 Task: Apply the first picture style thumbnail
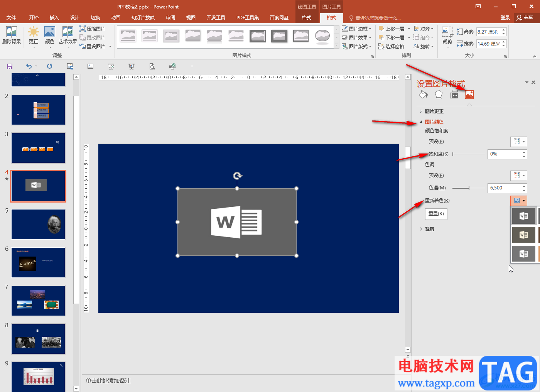[x=128, y=36]
